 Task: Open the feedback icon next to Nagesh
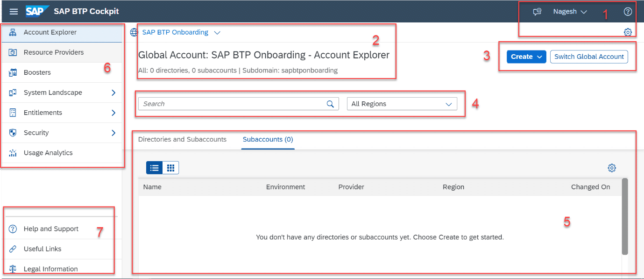537,11
